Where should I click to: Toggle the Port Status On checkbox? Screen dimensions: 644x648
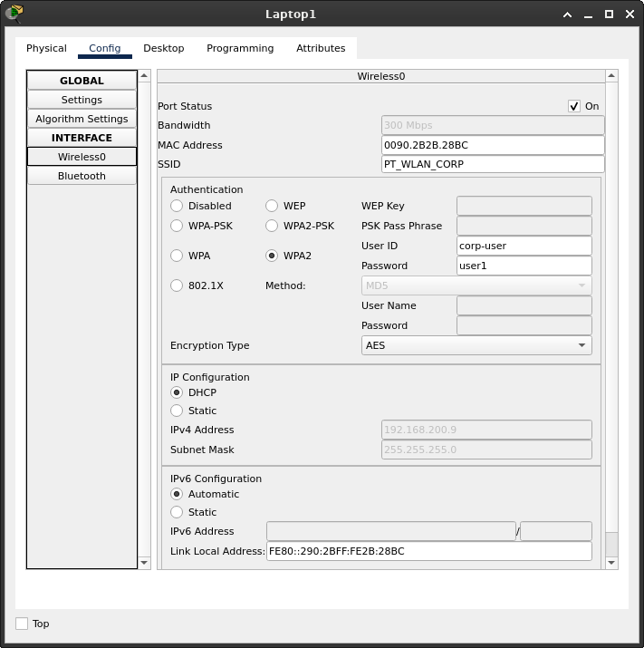(x=574, y=106)
